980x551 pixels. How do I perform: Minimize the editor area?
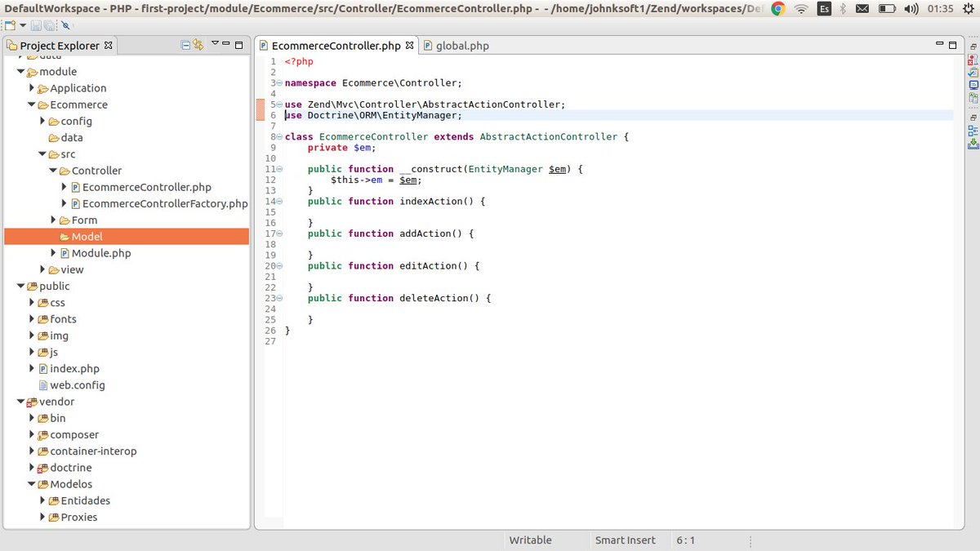939,45
